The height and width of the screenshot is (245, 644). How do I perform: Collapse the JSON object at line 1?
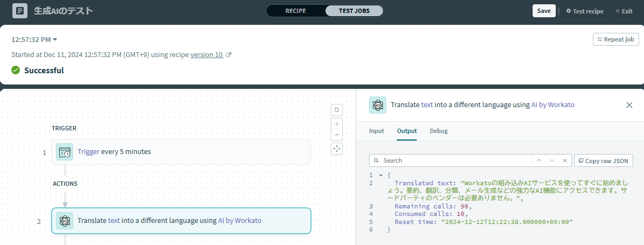click(x=381, y=175)
